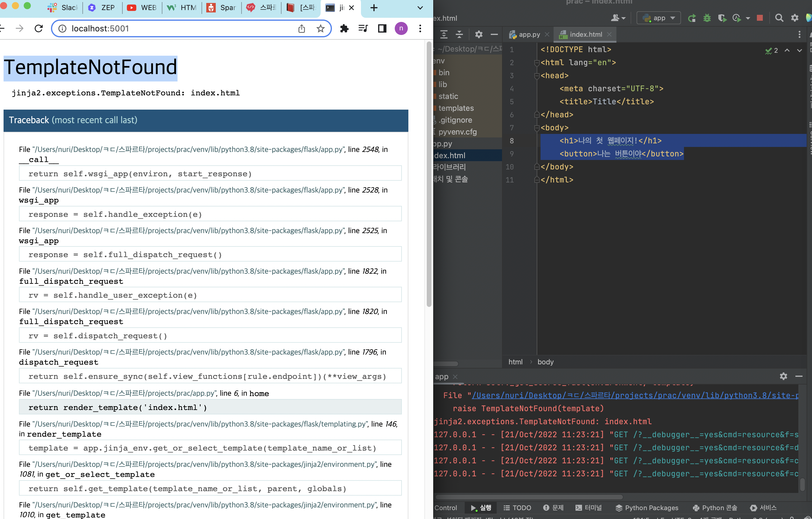Image resolution: width=812 pixels, height=519 pixels.
Task: Click the body breadcrumb in editor
Action: click(x=545, y=362)
